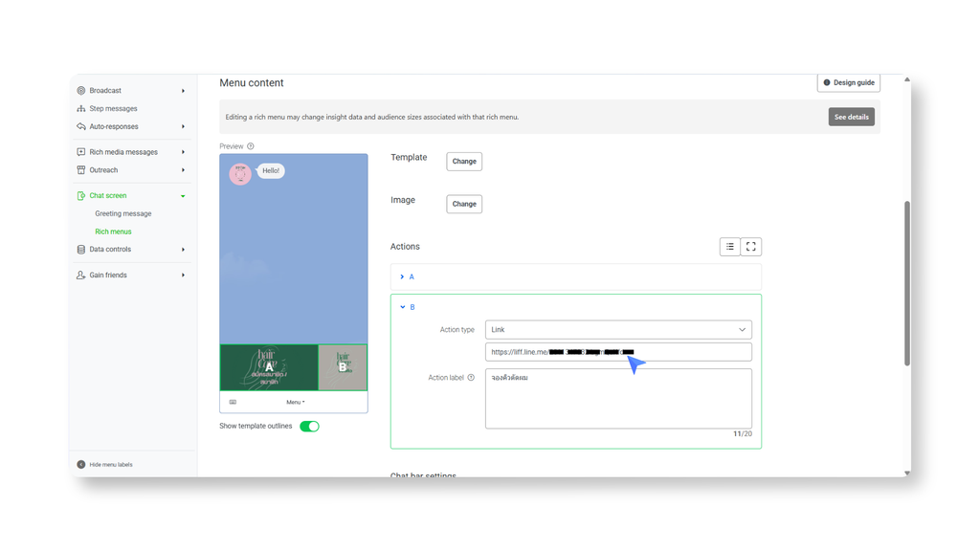Expand the Outreach submenu arrow
This screenshot has width=980, height=551.
click(x=183, y=170)
